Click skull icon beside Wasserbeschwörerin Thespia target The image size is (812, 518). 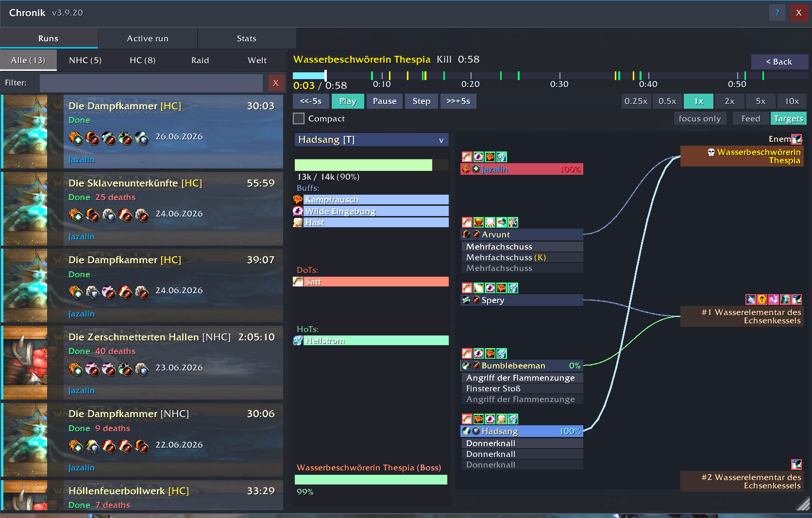tap(711, 152)
